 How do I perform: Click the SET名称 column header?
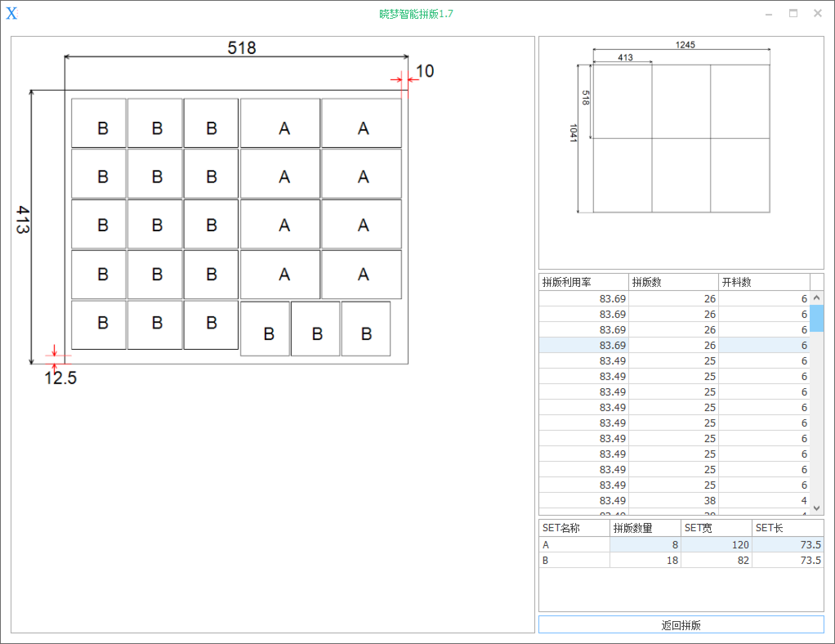(x=574, y=528)
